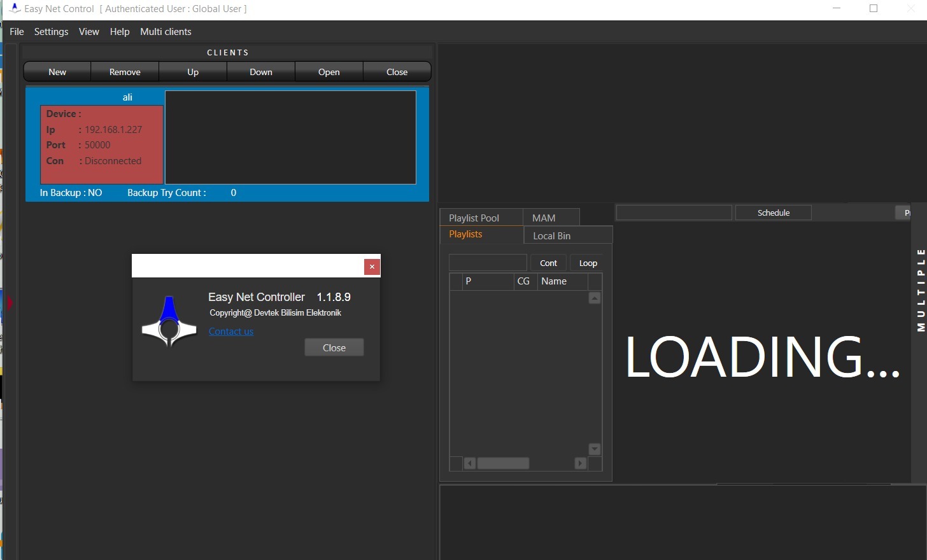Viewport: 927px width, 560px height.
Task: Open the Multi clients menu
Action: pos(166,32)
